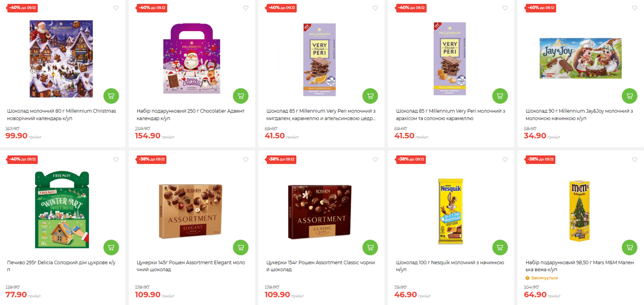The width and height of the screenshot is (644, 305).
Task: Click the Very Peri orange almond chocolate image
Action: pos(320,59)
